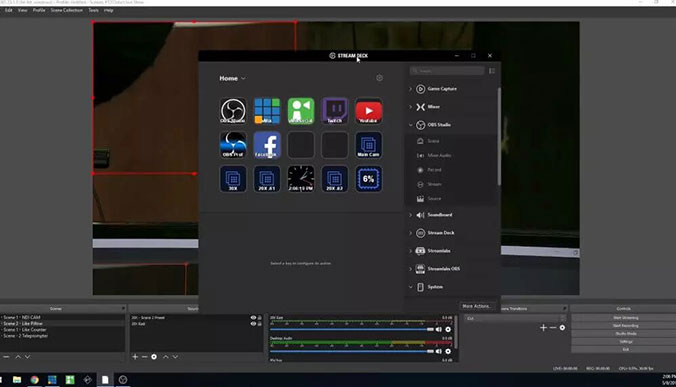
Task: Select the Facebook key
Action: tap(267, 145)
